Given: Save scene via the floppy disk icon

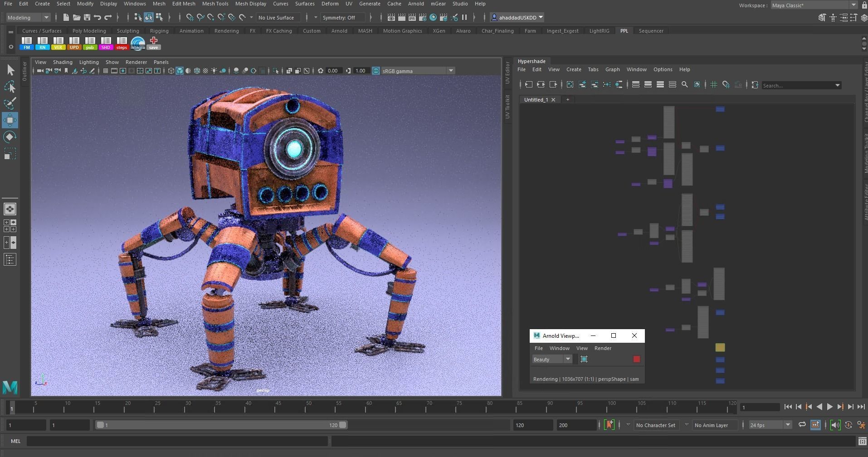Looking at the screenshot, I should click(87, 18).
